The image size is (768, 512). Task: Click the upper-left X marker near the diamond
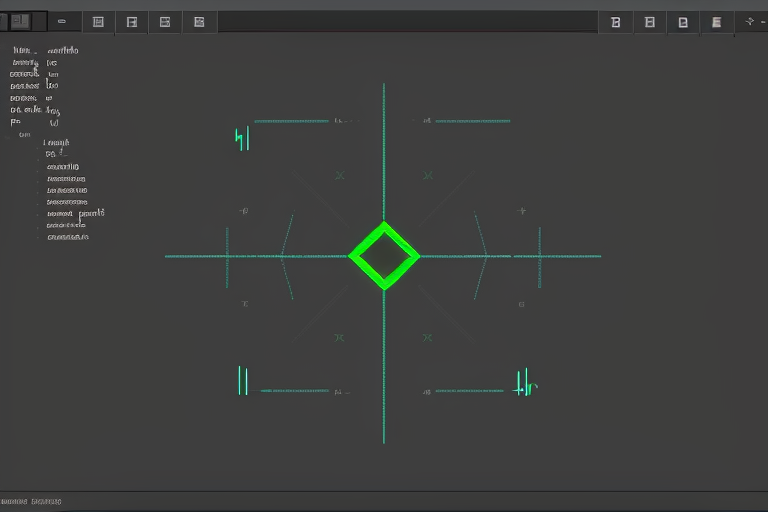[340, 175]
